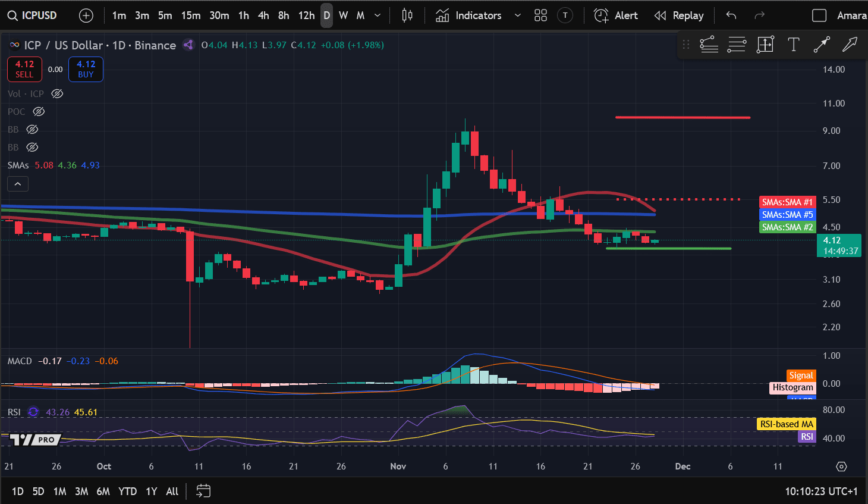Viewport: 868px width, 504px height.
Task: Grab the floating drawing toolbar handle
Action: (685, 45)
